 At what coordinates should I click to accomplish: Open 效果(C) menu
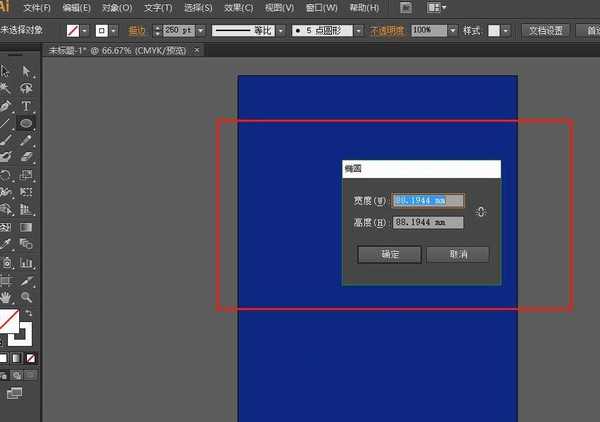coord(238,8)
